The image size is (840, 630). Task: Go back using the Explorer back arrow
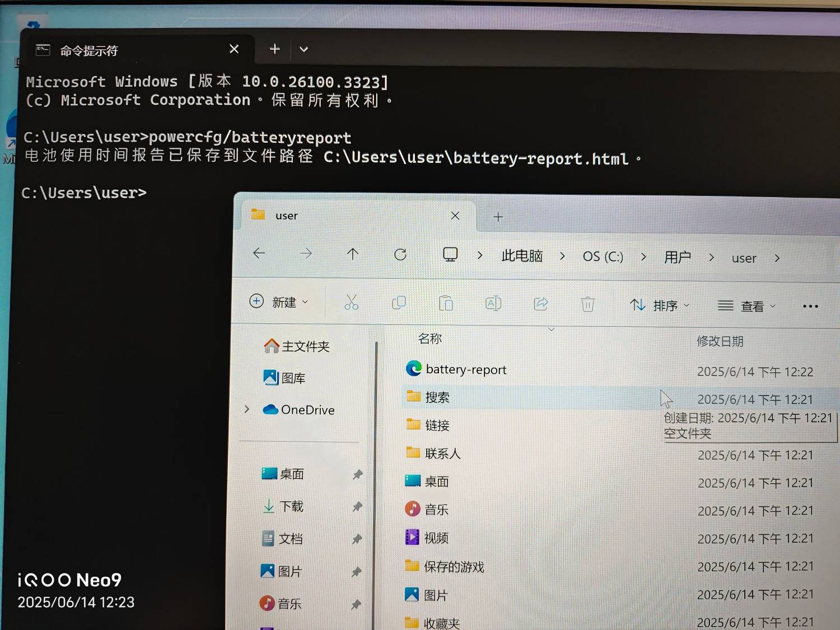coord(259,253)
